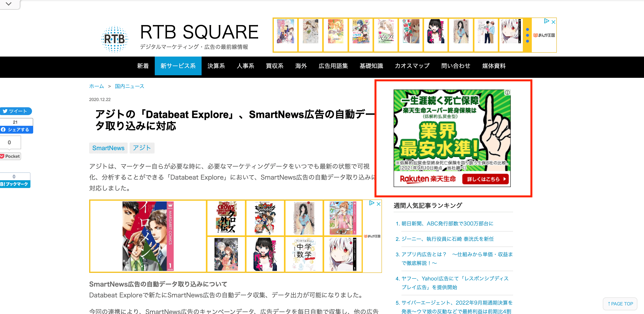Click the Facebook share count 21
This screenshot has height=314, width=644.
(x=15, y=122)
